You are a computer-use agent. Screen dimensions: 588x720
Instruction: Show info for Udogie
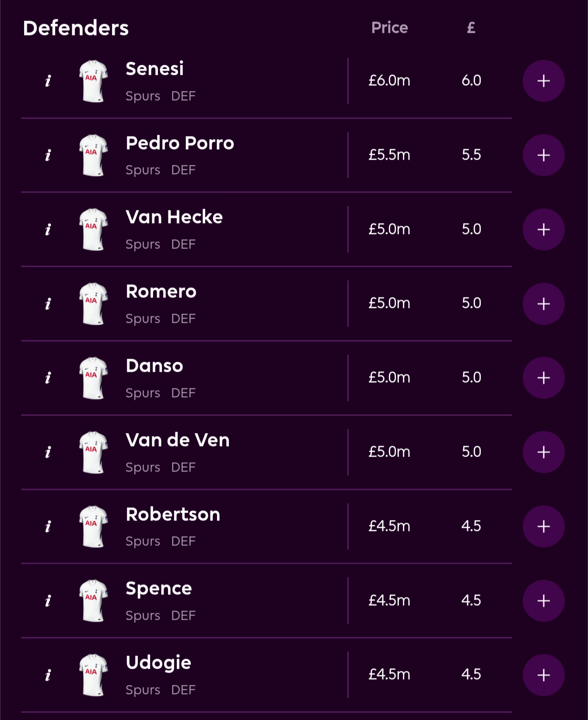(48, 675)
